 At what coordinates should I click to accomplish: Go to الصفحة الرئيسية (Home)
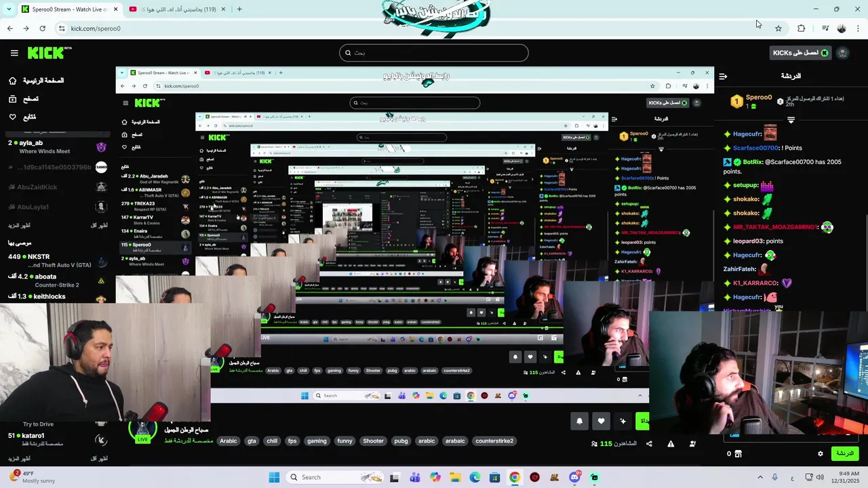point(37,81)
